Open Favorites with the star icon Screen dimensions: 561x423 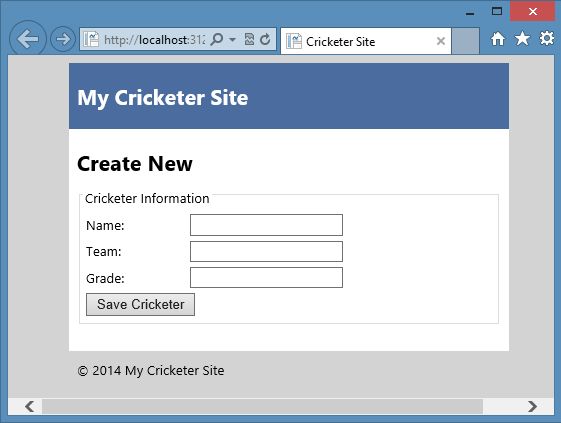522,38
